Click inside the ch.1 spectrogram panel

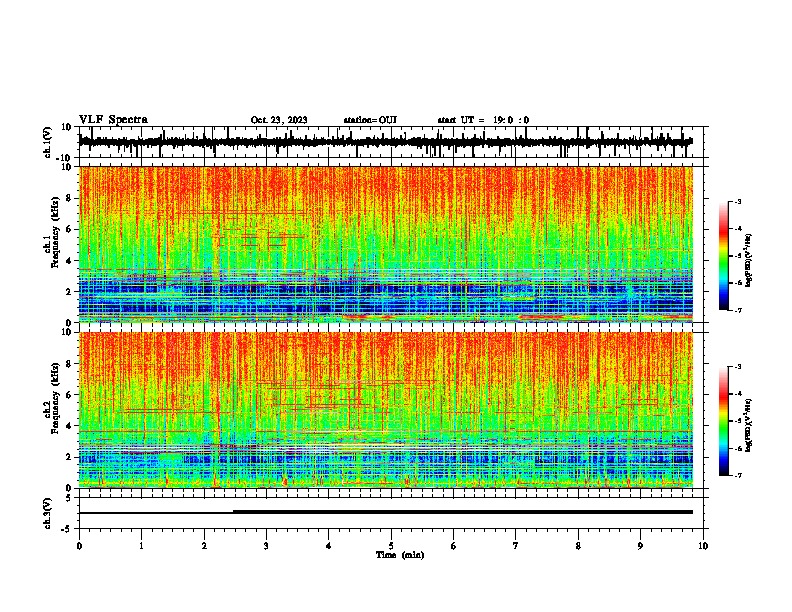click(385, 244)
